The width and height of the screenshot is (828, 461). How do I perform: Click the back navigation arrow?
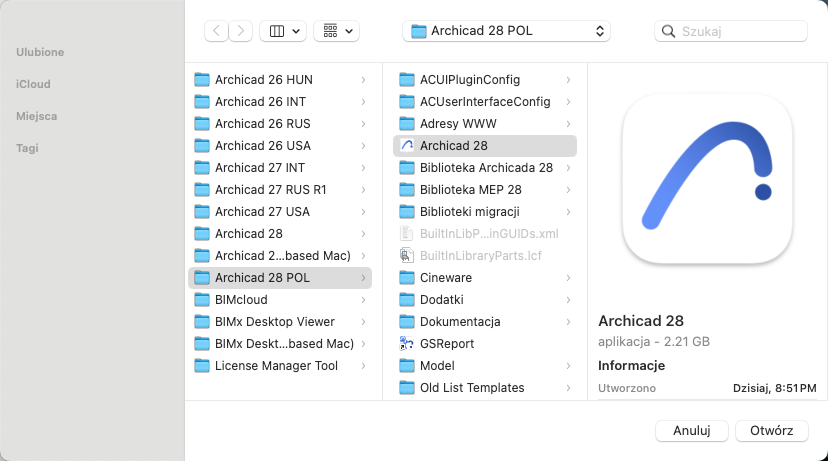pyautogui.click(x=216, y=31)
